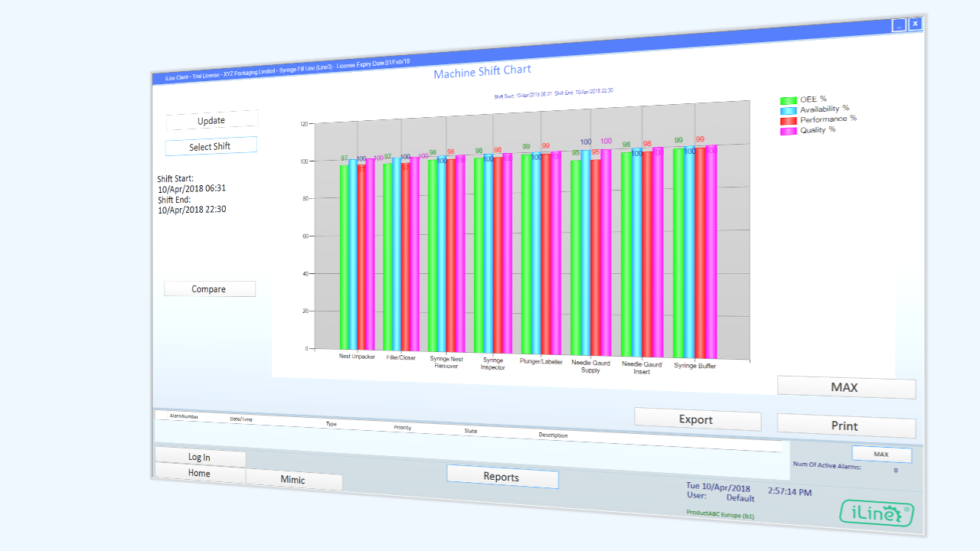
Task: Export the shift chart data
Action: [x=697, y=420]
